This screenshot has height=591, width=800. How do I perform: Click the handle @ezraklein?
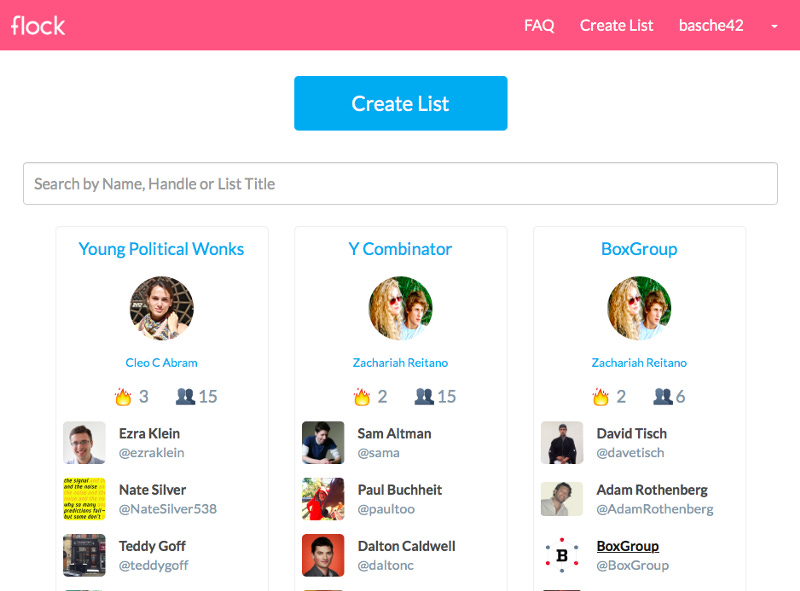coord(152,453)
